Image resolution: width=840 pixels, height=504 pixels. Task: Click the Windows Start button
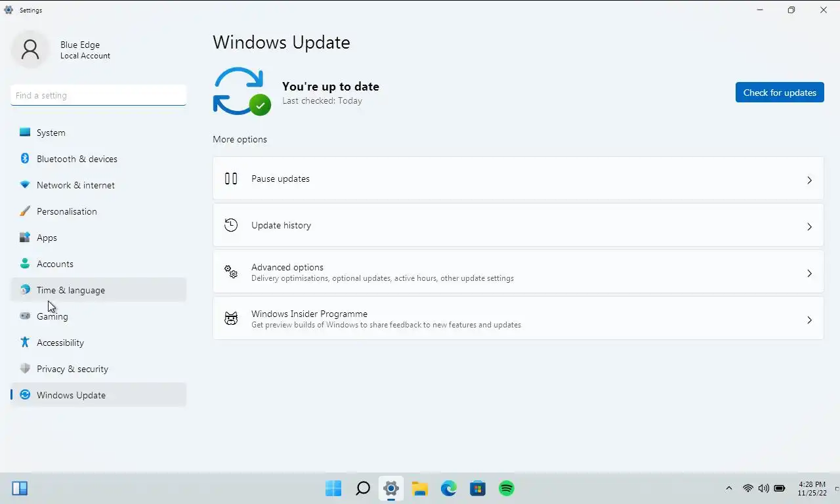(333, 488)
